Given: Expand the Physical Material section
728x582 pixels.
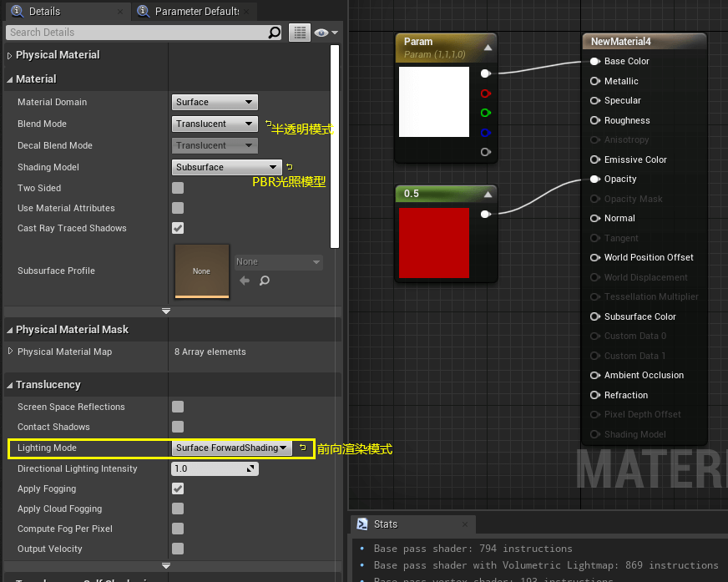Looking at the screenshot, I should click(x=10, y=55).
